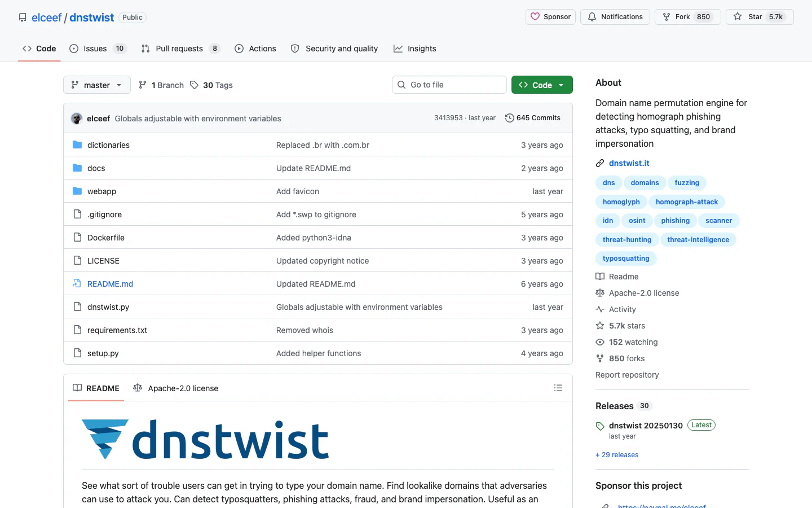The width and height of the screenshot is (812, 508).
Task: Click the Dockerfile file icon
Action: tap(77, 238)
